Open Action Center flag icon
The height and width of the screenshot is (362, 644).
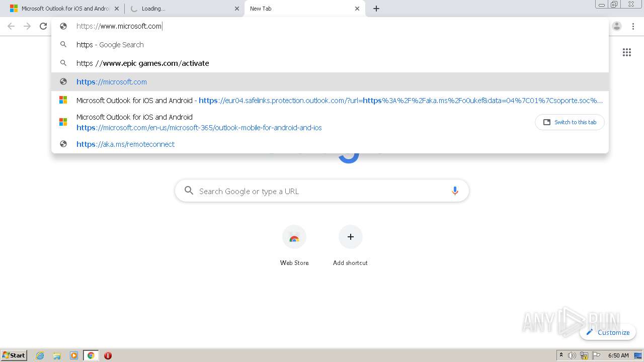[x=596, y=355]
